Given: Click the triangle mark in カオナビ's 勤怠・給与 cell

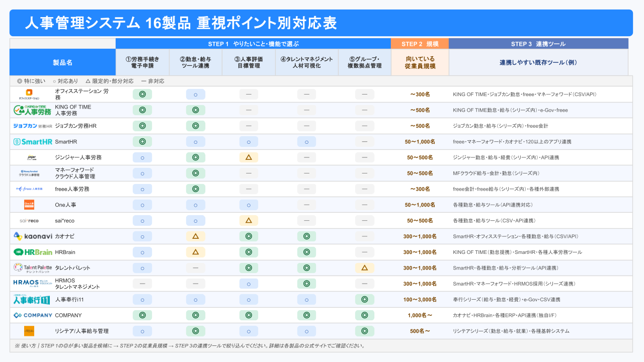Looking at the screenshot, I should [x=195, y=236].
